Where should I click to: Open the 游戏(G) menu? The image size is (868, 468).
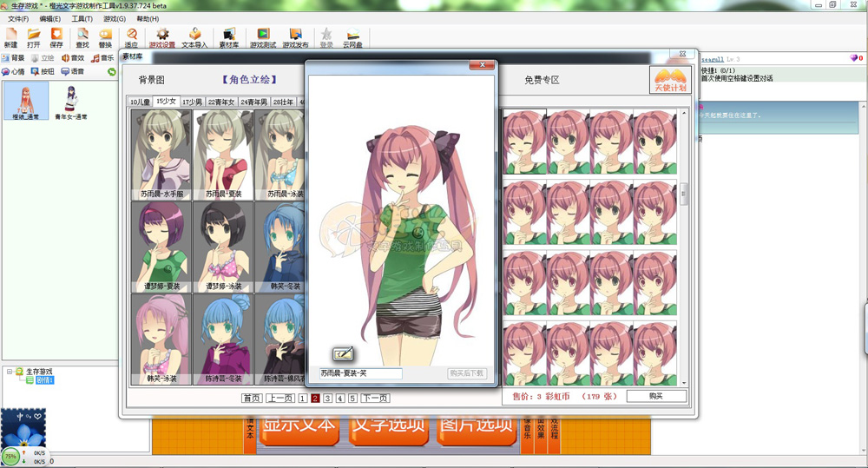point(115,19)
